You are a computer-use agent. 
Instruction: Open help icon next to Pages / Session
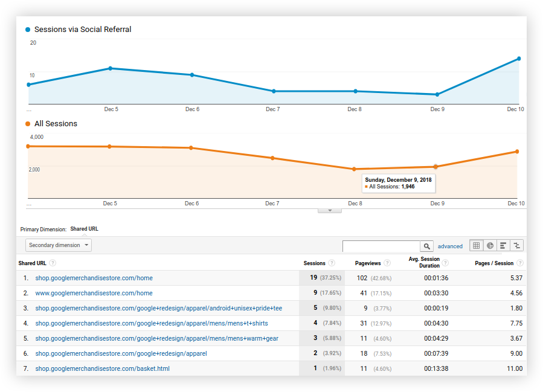pyautogui.click(x=520, y=263)
